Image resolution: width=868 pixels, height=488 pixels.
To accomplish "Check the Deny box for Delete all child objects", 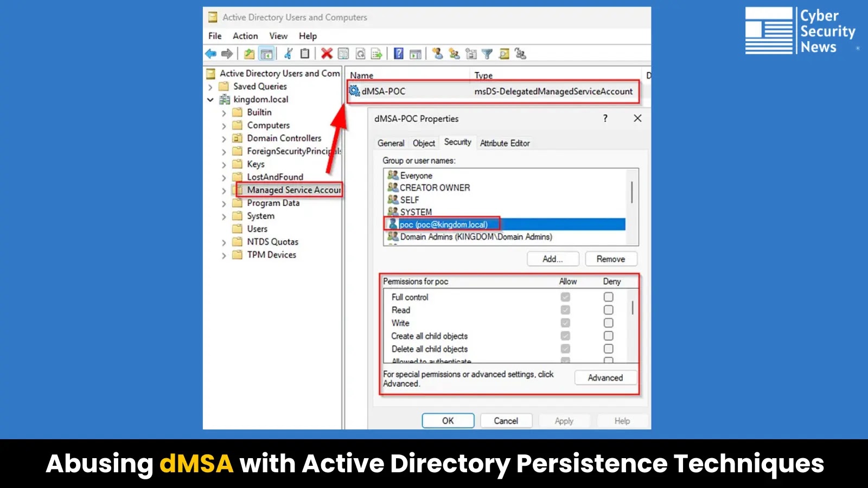I will coord(608,349).
